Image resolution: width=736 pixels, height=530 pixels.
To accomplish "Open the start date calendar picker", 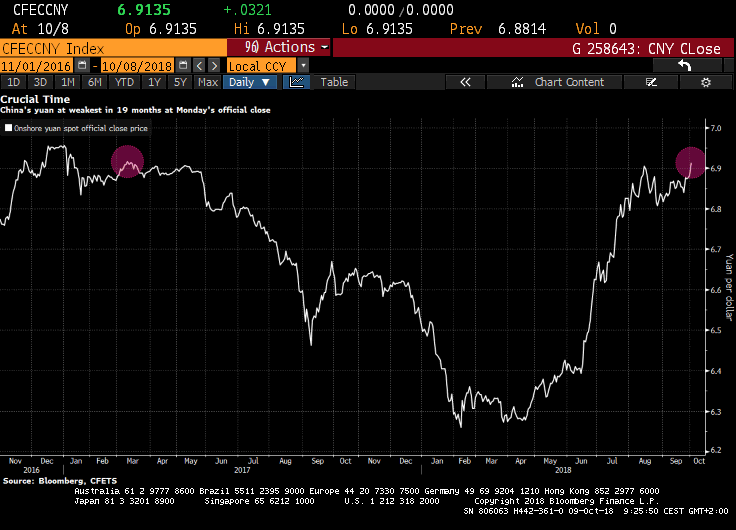I will (x=83, y=66).
